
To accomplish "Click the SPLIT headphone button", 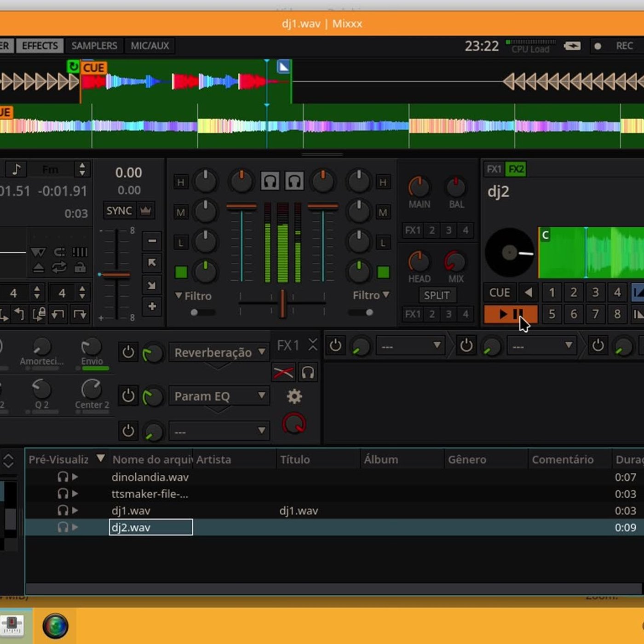I will tap(437, 295).
